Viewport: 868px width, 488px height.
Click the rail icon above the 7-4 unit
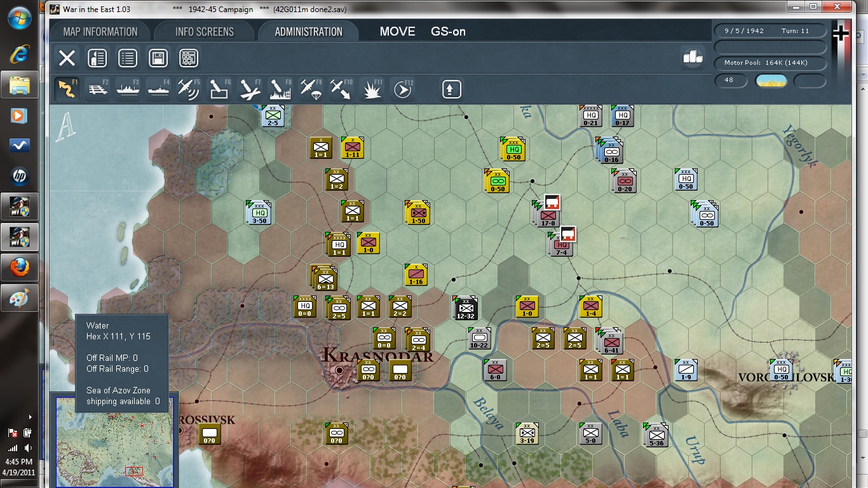pos(568,234)
